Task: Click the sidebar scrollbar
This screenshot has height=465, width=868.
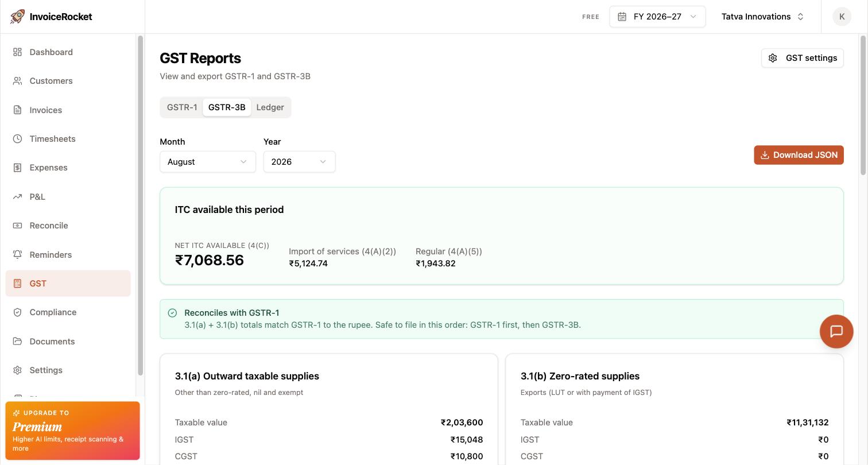Action: pyautogui.click(x=140, y=206)
